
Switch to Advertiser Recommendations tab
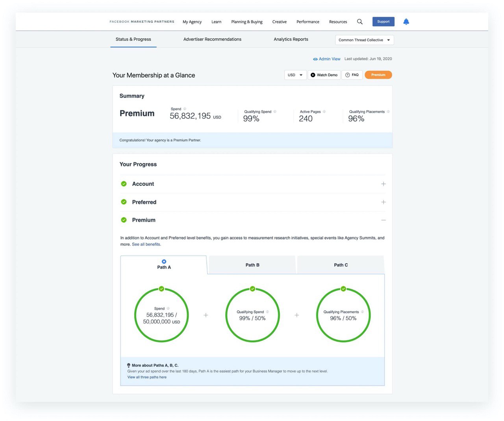(212, 39)
